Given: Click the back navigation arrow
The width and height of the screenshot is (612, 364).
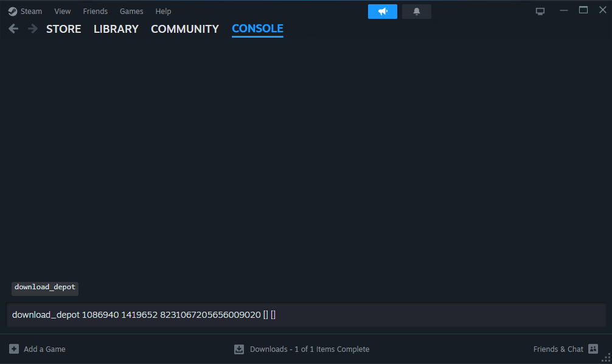Looking at the screenshot, I should click(13, 28).
